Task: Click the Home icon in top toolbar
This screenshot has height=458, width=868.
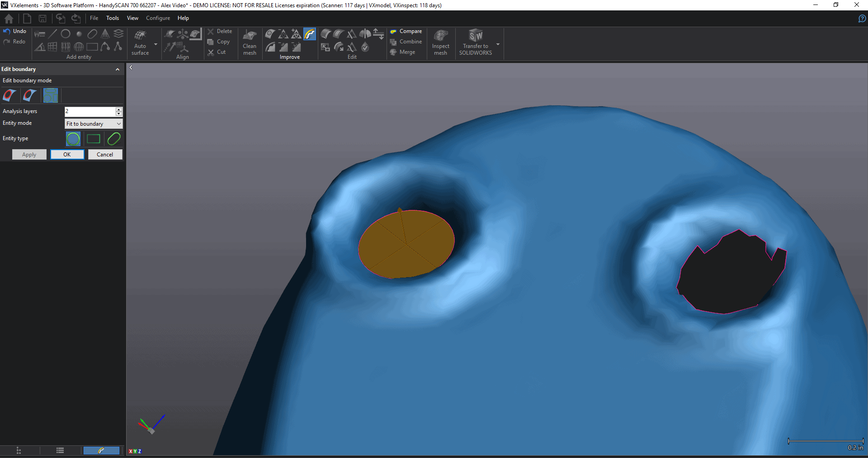Action: pyautogui.click(x=9, y=19)
